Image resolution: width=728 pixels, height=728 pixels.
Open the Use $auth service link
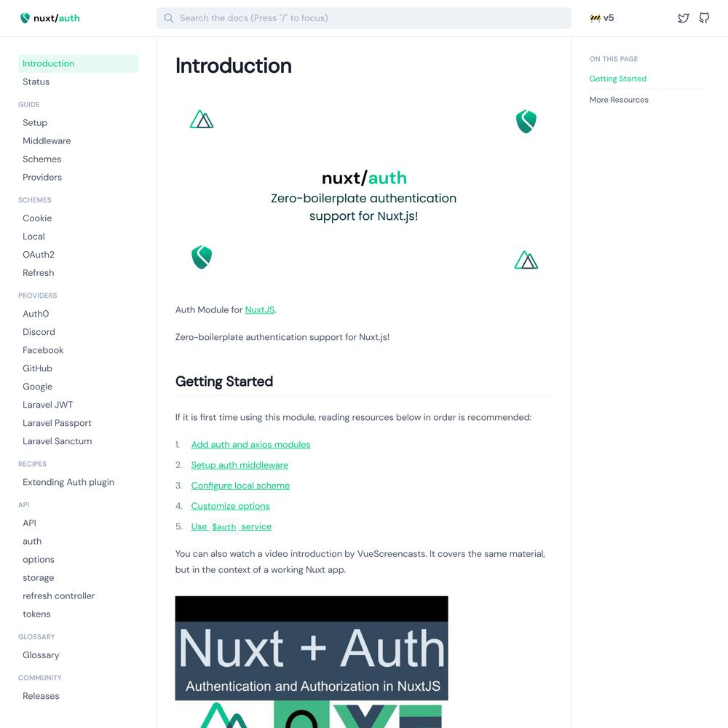point(232,526)
